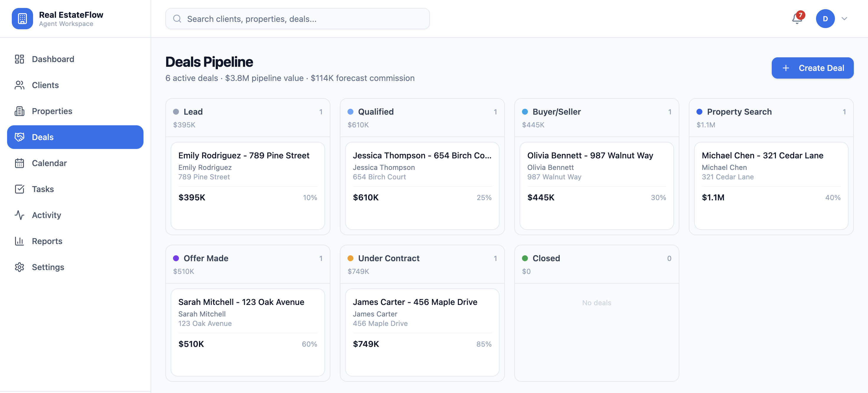Click the Clients people icon
Viewport: 868px width, 393px height.
(x=19, y=85)
